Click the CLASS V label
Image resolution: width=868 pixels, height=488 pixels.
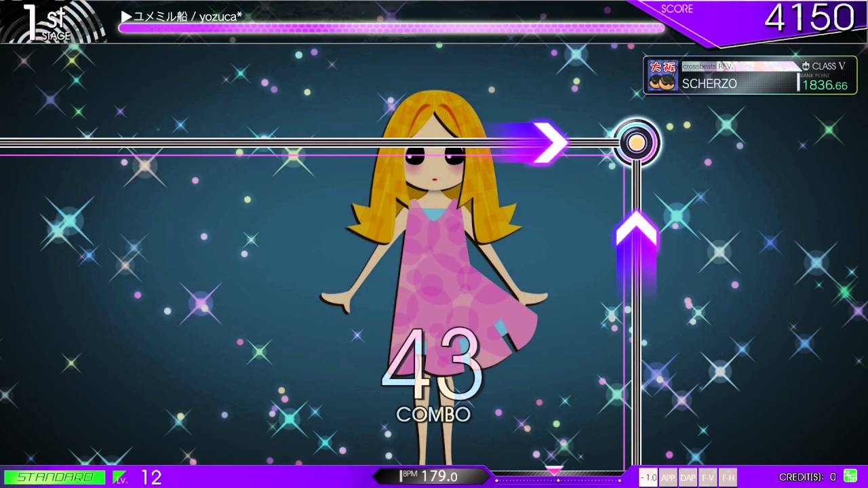click(x=829, y=66)
